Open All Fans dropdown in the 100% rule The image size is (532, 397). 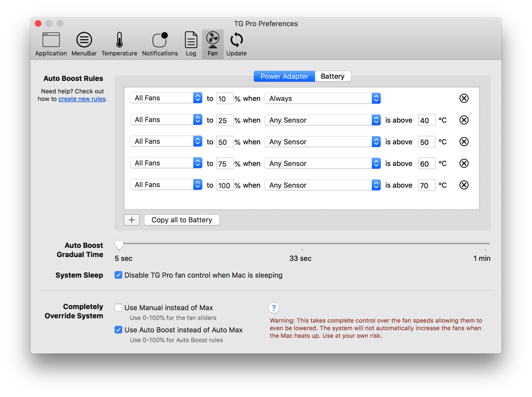tap(166, 185)
